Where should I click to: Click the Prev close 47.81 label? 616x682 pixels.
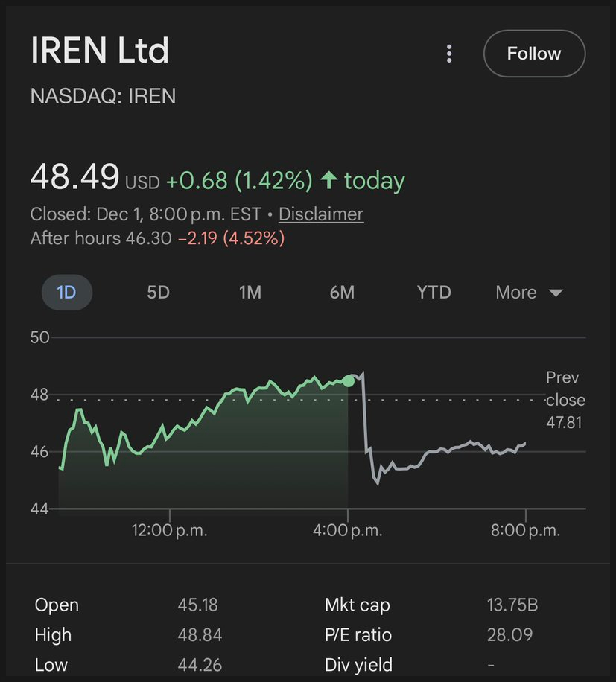tap(565, 400)
